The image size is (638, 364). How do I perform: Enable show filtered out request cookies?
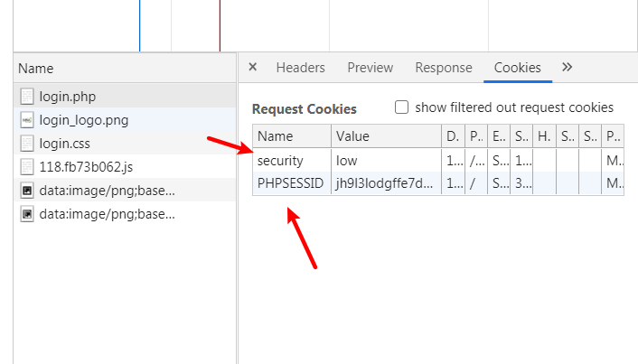[401, 107]
